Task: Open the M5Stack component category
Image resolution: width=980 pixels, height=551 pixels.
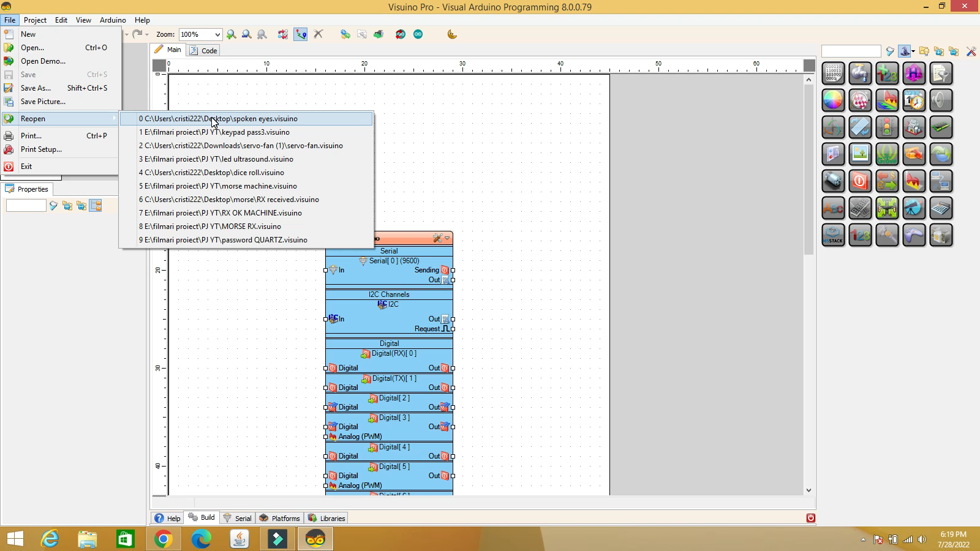Action: (833, 235)
